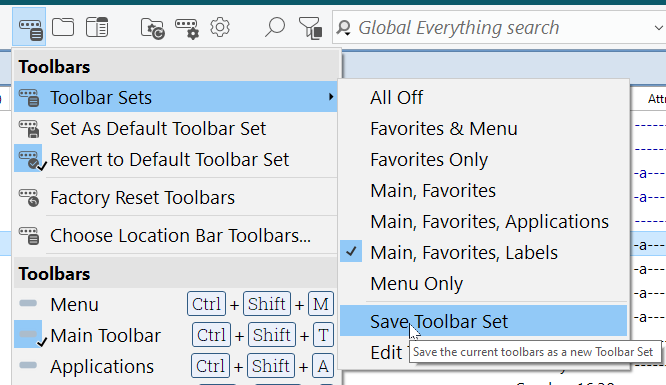Viewport: 666px width, 385px height.
Task: Click the folder refresh settings icon
Action: click(152, 28)
